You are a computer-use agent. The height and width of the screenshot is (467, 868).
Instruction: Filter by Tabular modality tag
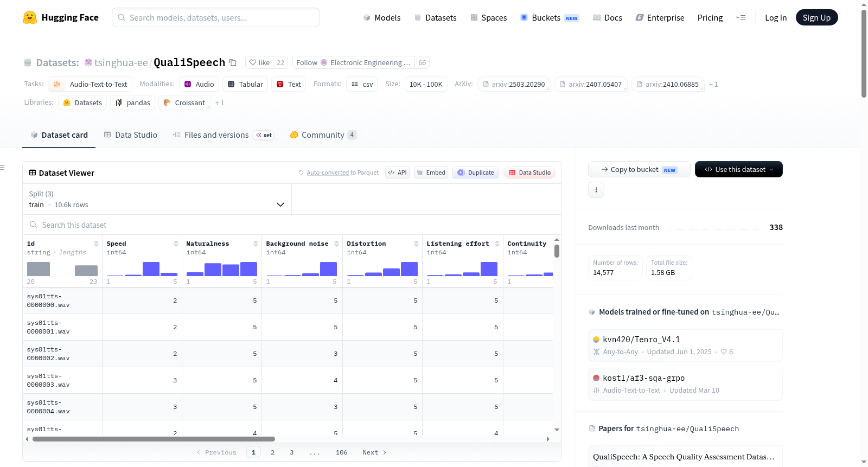245,84
